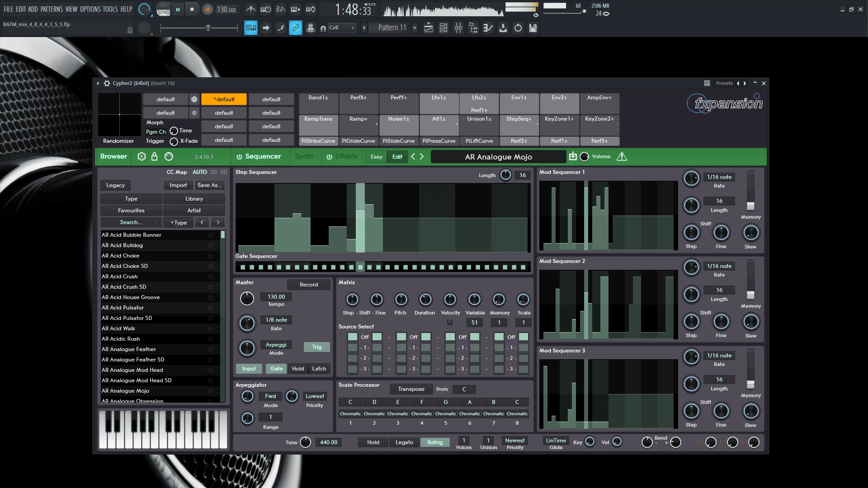Screen dimensions: 868x488
Task: Toggle Input button
Action: pos(249,369)
